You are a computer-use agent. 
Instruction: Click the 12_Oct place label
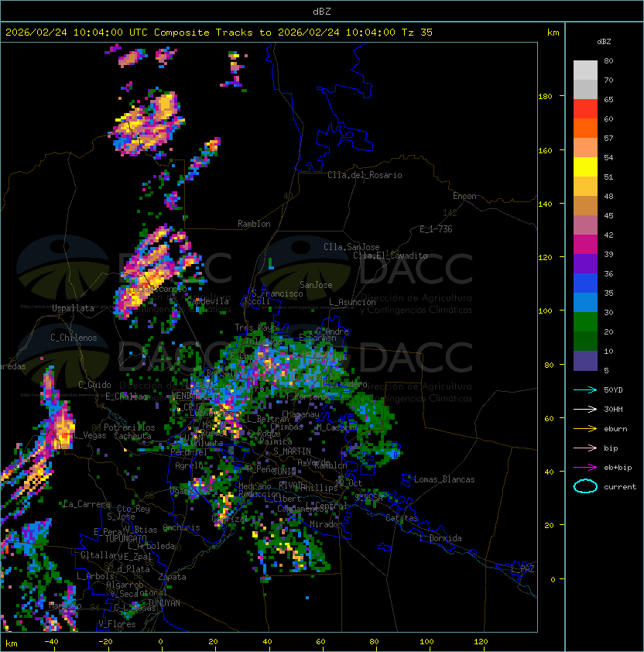click(x=348, y=482)
